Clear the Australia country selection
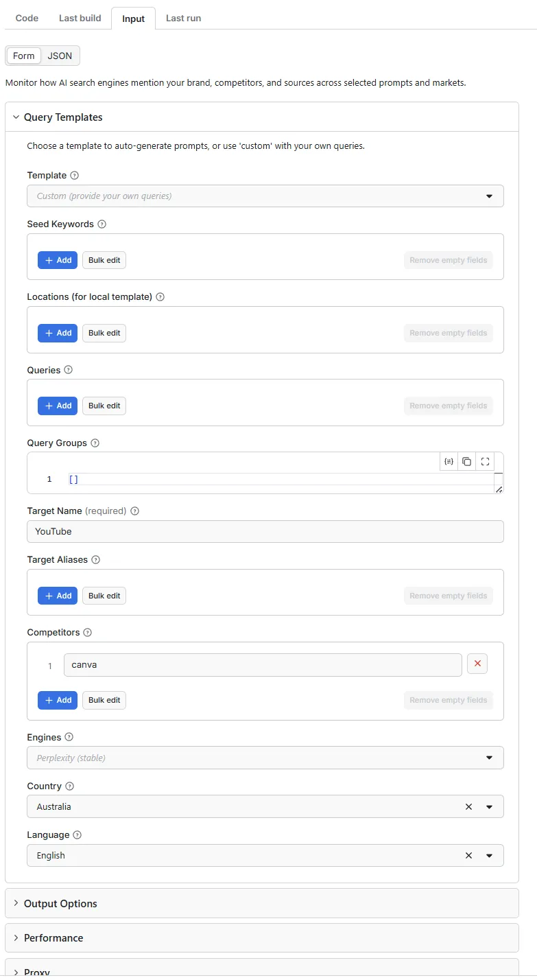537x980 pixels. click(x=468, y=806)
